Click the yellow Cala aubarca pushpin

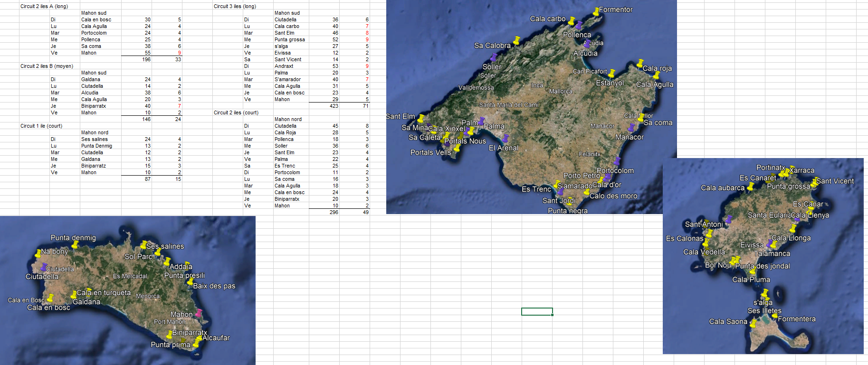(751, 187)
